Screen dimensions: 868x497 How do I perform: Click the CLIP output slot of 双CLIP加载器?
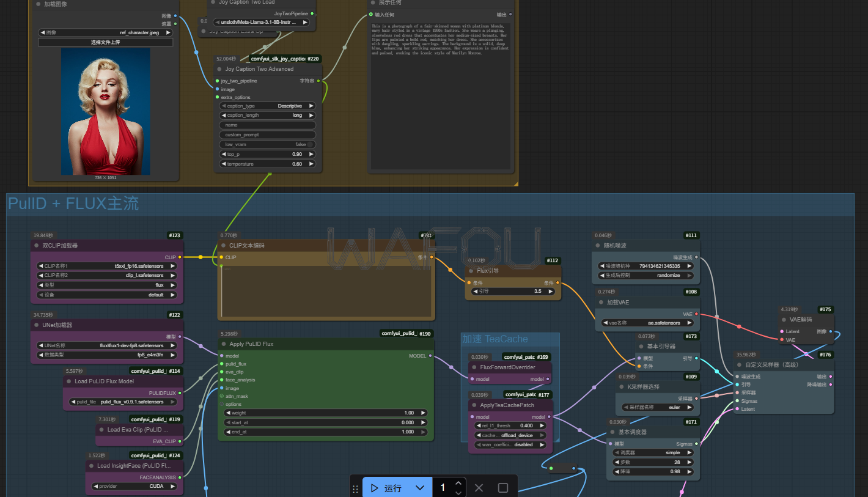pyautogui.click(x=180, y=257)
